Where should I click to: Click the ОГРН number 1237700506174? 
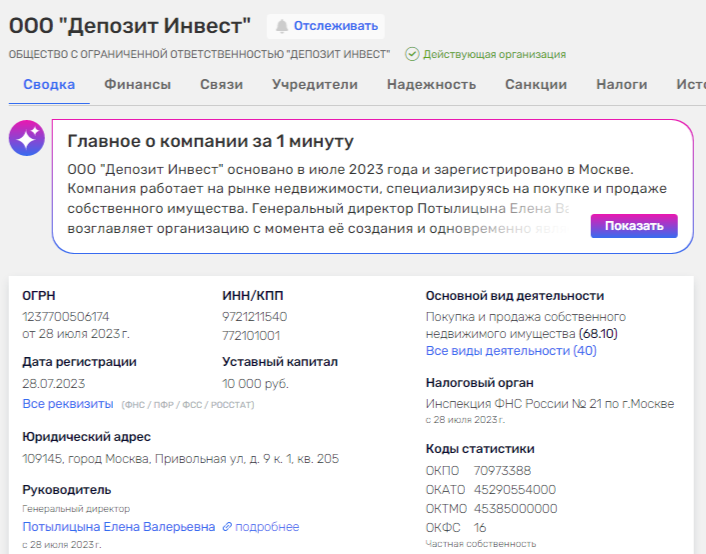[x=66, y=317]
